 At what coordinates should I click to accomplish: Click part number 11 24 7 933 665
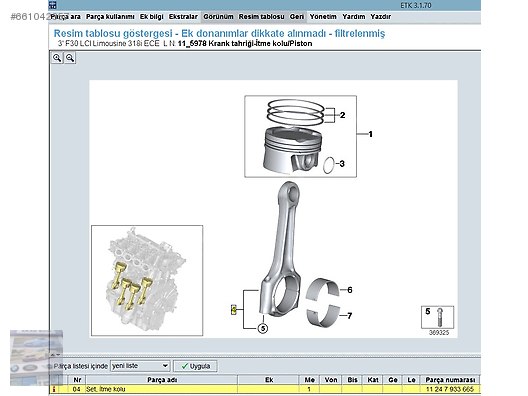450,389
